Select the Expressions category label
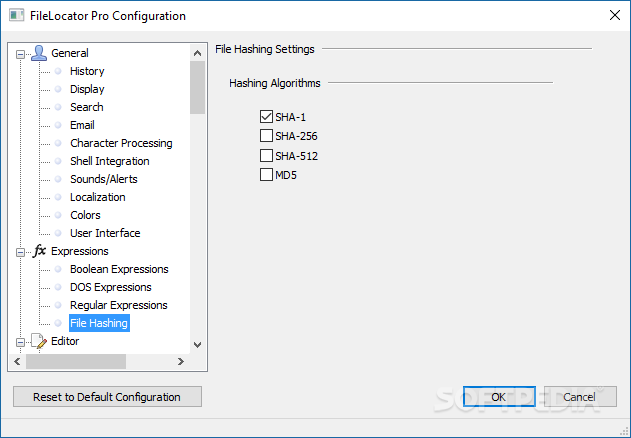 tap(80, 251)
